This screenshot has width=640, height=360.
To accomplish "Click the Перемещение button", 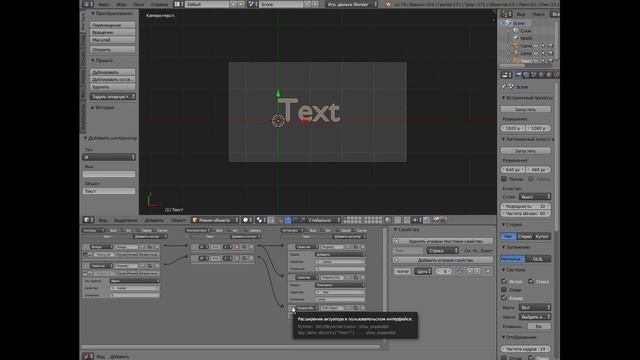I will pyautogui.click(x=112, y=25).
